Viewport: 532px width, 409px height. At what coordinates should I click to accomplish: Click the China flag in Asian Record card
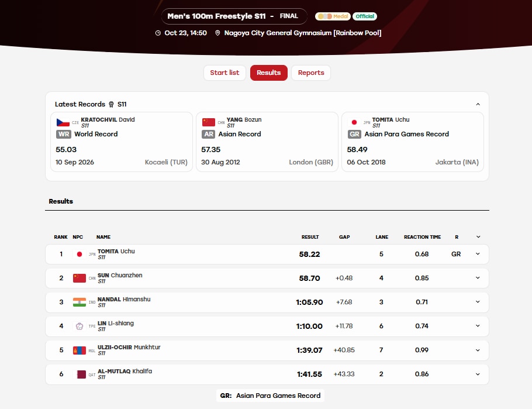point(209,122)
